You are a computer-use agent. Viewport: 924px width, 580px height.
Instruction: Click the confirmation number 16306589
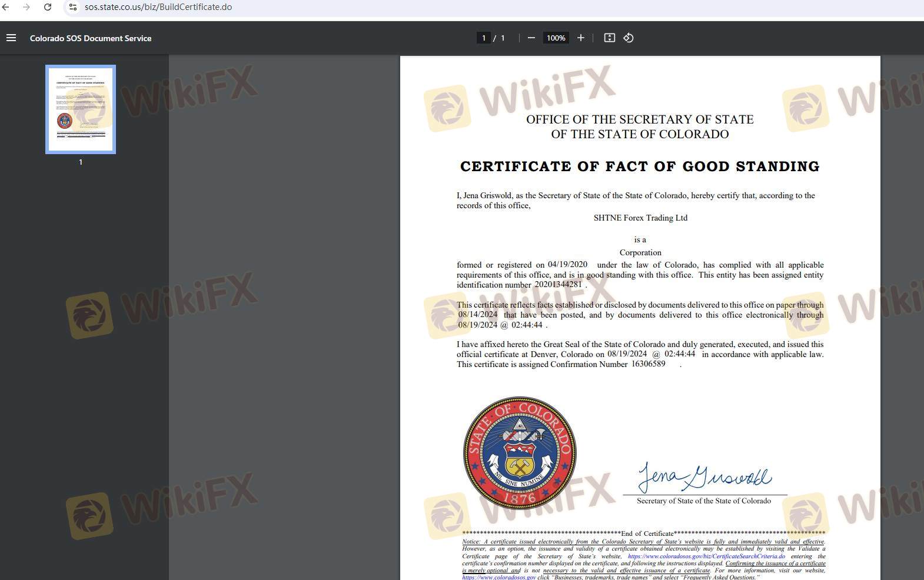point(648,364)
